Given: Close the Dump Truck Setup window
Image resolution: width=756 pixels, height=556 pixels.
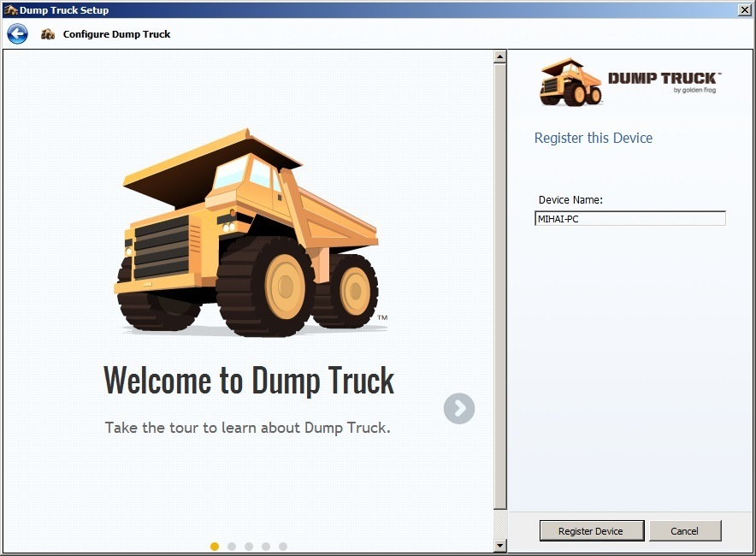Looking at the screenshot, I should pos(744,9).
